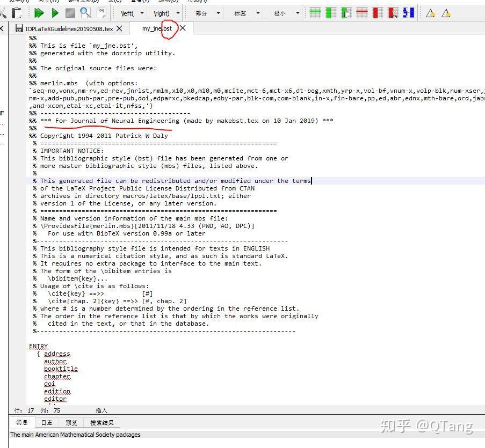Viewport: 485px width, 448px height.
Task: Align columns with blue table icon
Action: pyautogui.click(x=409, y=13)
